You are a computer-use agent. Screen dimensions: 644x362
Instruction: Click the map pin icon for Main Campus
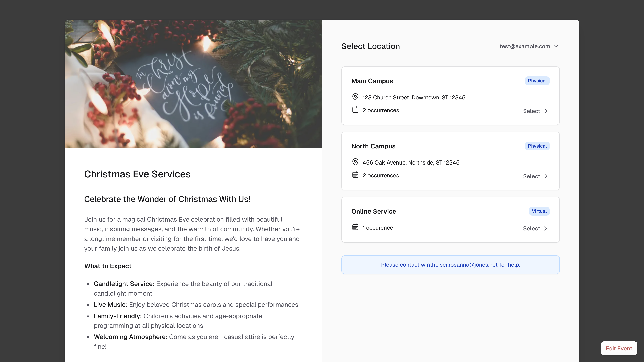point(355,97)
